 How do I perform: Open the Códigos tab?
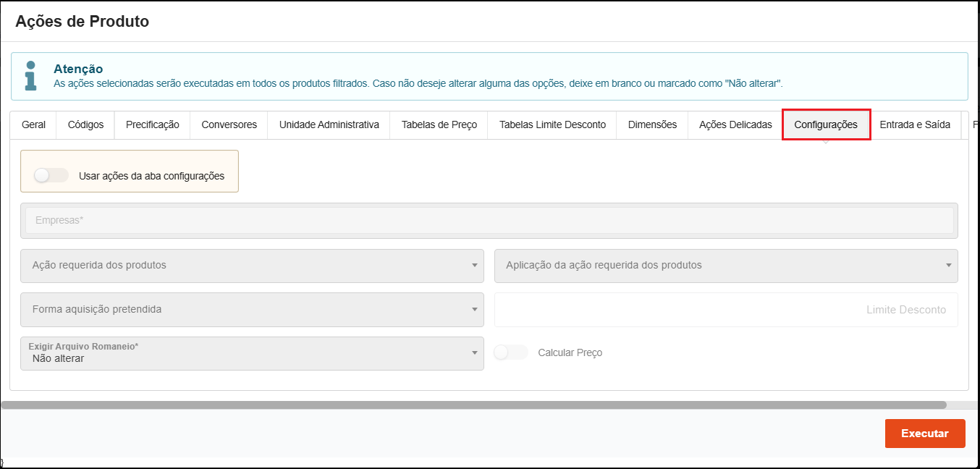pos(85,124)
